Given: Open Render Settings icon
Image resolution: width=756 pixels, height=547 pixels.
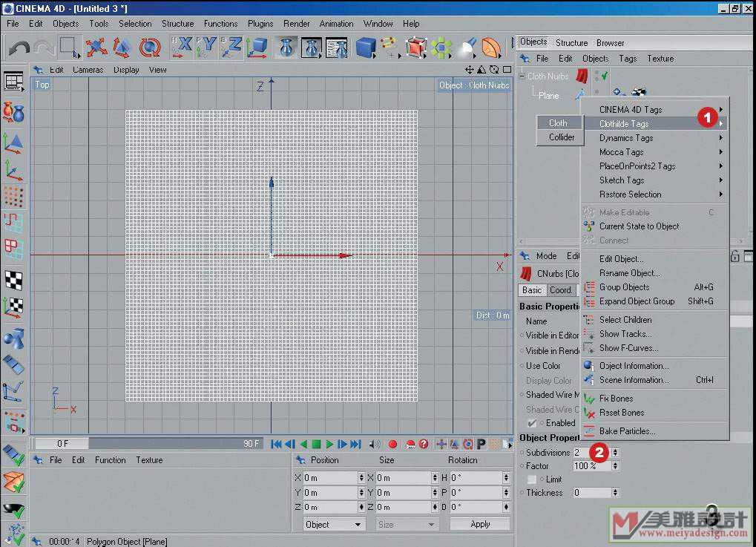Looking at the screenshot, I should (337, 48).
